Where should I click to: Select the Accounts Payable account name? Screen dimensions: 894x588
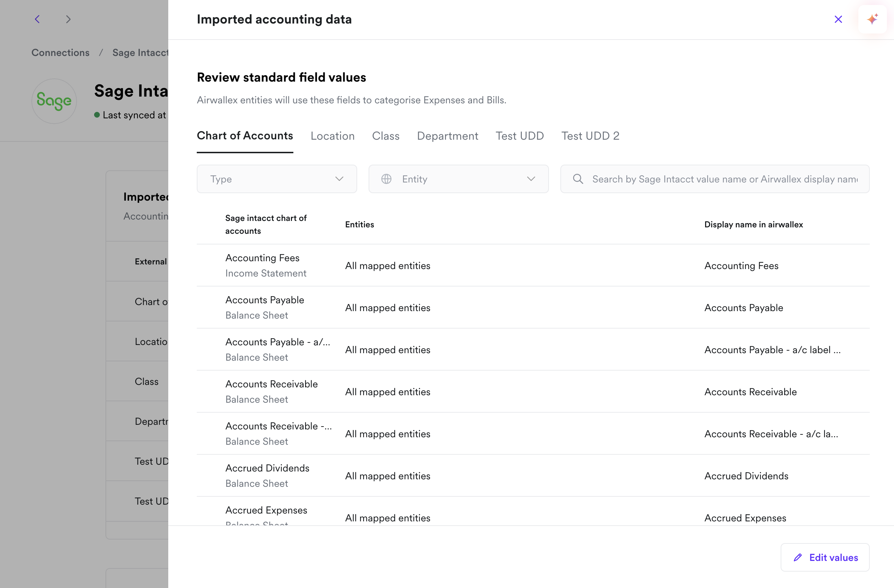click(265, 300)
